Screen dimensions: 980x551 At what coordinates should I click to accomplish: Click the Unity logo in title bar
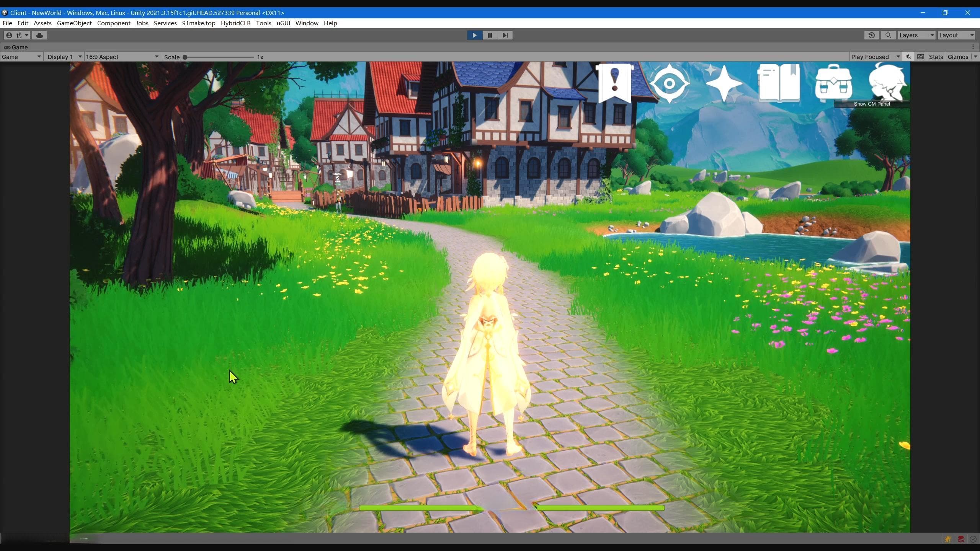coord(5,13)
